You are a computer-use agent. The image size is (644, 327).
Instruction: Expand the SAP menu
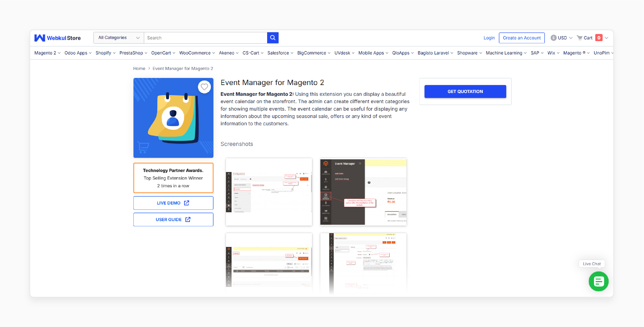click(537, 53)
